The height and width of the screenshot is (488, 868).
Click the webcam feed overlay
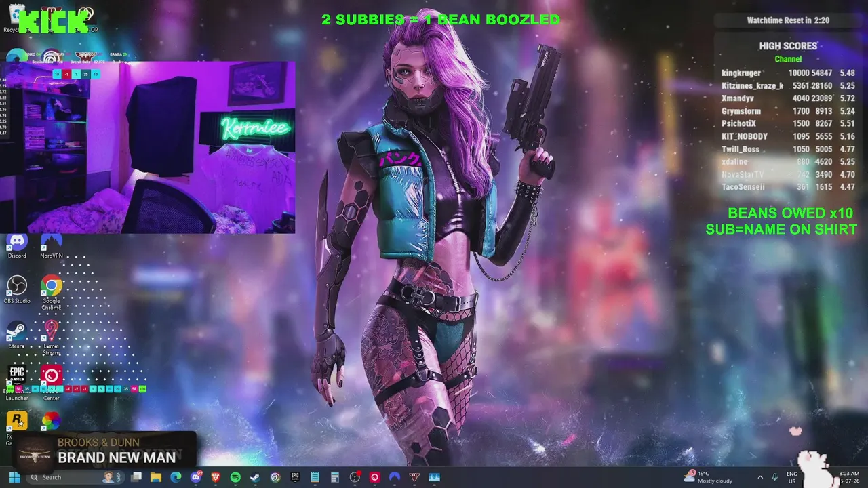[148, 147]
